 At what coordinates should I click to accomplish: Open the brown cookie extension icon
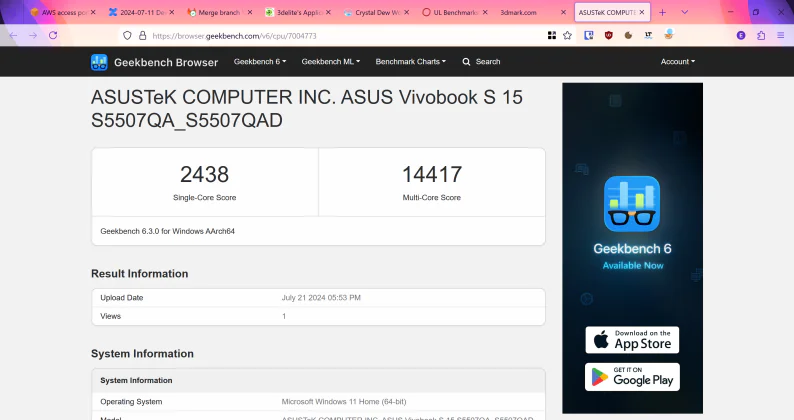pos(628,35)
